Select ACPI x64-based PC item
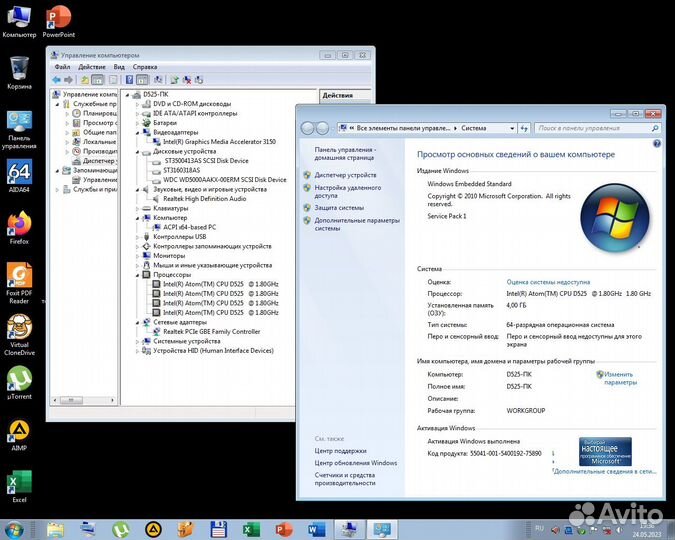This screenshot has height=540, width=675. (x=189, y=227)
